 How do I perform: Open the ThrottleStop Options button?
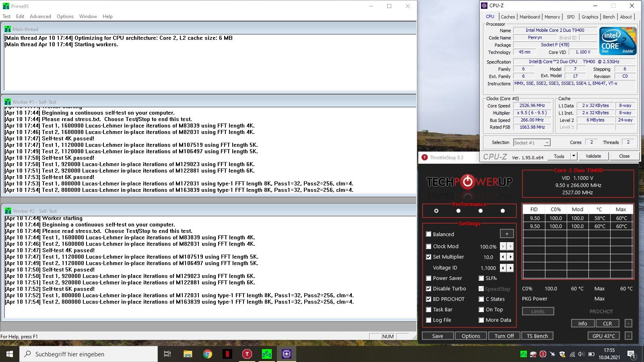click(x=471, y=336)
